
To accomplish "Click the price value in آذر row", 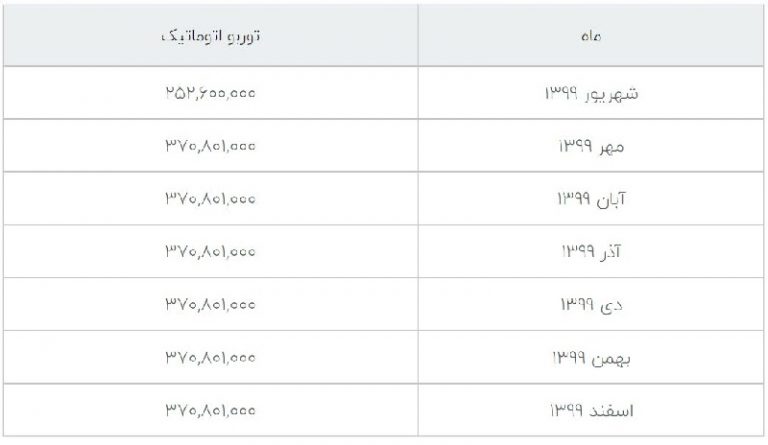I will [x=211, y=251].
